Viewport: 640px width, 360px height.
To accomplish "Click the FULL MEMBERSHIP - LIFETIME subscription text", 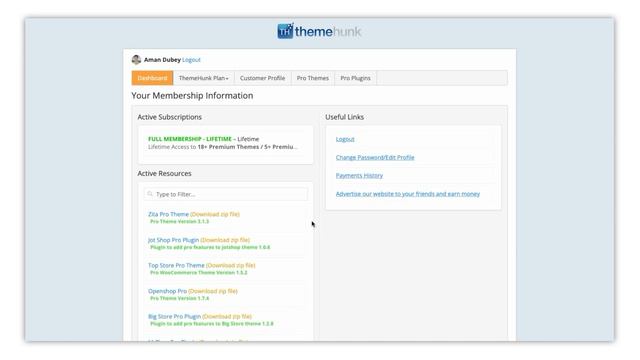I will click(x=190, y=139).
